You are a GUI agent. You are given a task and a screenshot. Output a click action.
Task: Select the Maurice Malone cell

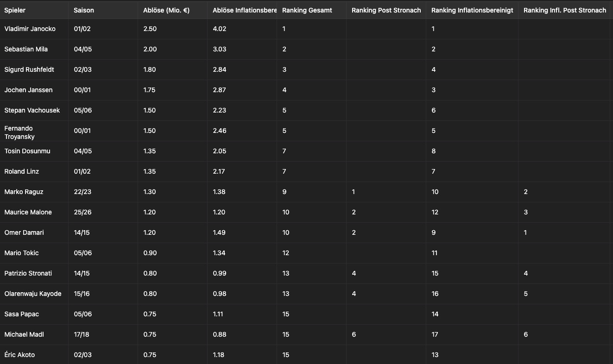(x=34, y=212)
